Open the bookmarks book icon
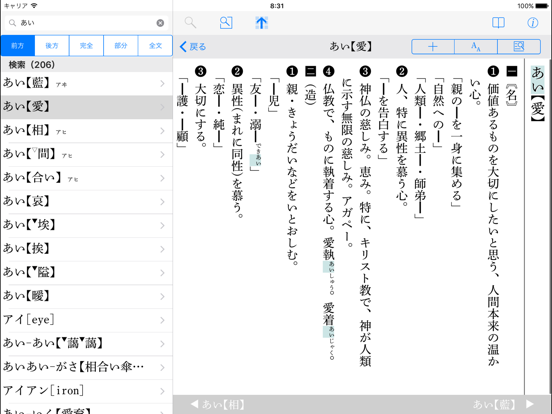The image size is (552, 414). (498, 23)
